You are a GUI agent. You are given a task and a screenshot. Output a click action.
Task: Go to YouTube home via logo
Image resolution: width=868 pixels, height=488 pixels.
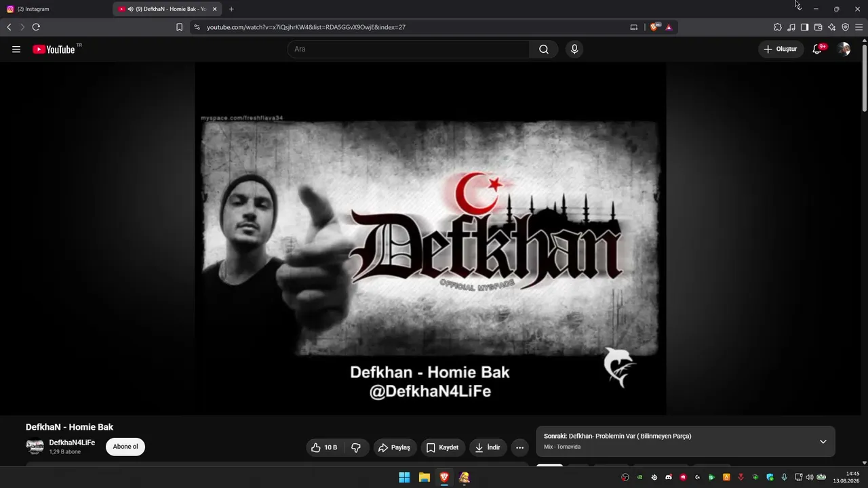pos(54,49)
